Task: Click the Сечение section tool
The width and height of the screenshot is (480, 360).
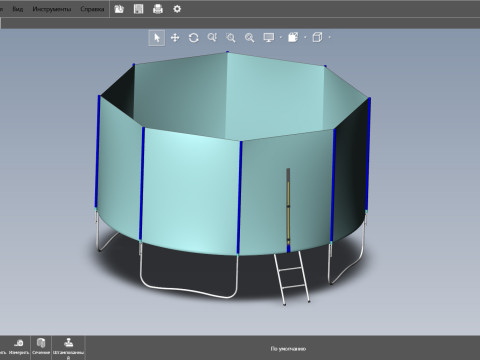Action: coord(41,346)
